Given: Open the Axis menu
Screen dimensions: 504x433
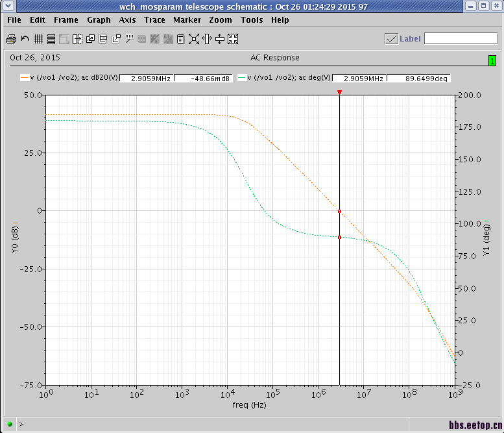Looking at the screenshot, I should [x=127, y=20].
